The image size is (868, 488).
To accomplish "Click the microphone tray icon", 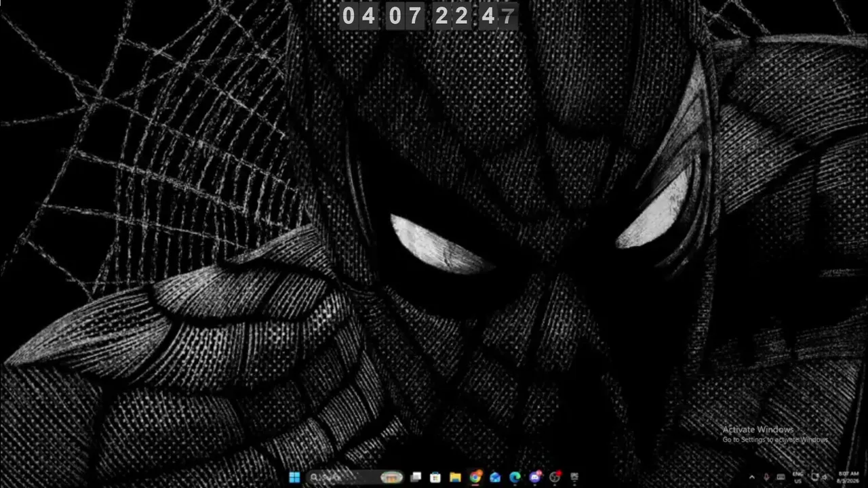I will (x=766, y=477).
